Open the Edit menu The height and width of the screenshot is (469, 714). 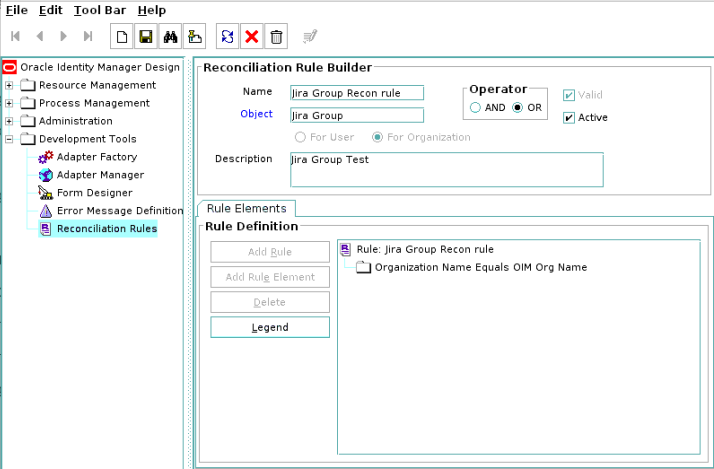coord(51,10)
